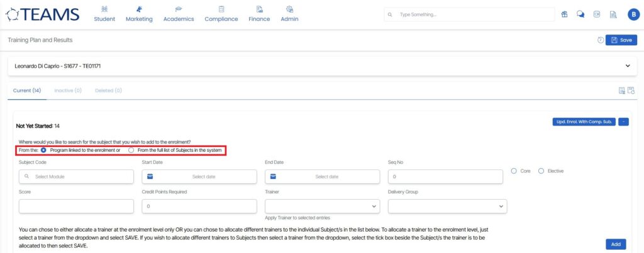644x253 pixels.
Task: Click the Start Date calendar icon
Action: click(150, 176)
